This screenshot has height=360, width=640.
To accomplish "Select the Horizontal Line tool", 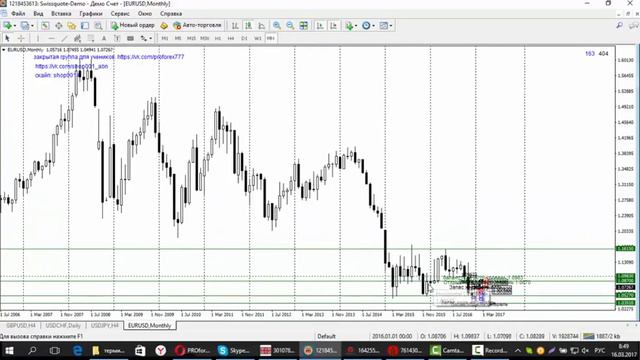I will point(51,38).
